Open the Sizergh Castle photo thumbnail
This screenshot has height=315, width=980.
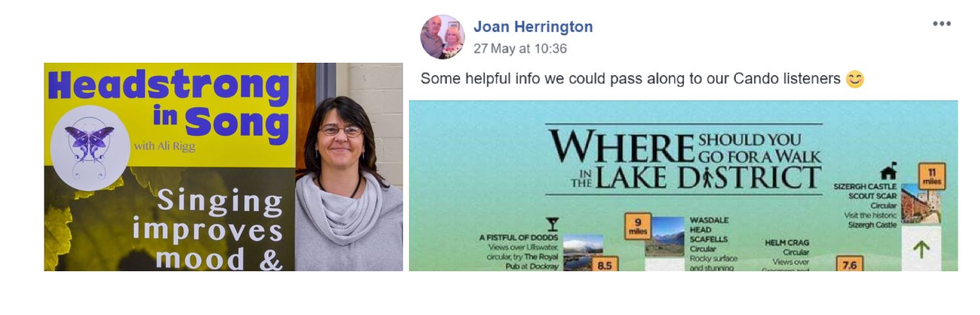[921, 205]
